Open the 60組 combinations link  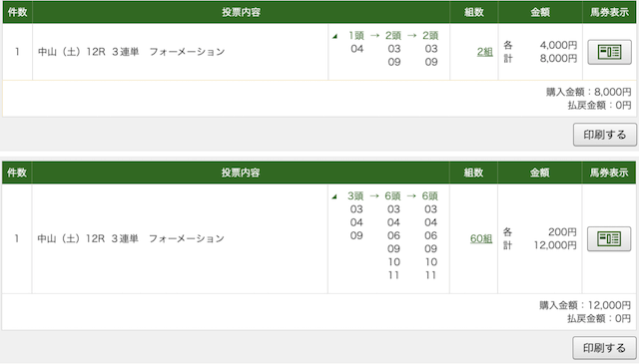click(481, 238)
